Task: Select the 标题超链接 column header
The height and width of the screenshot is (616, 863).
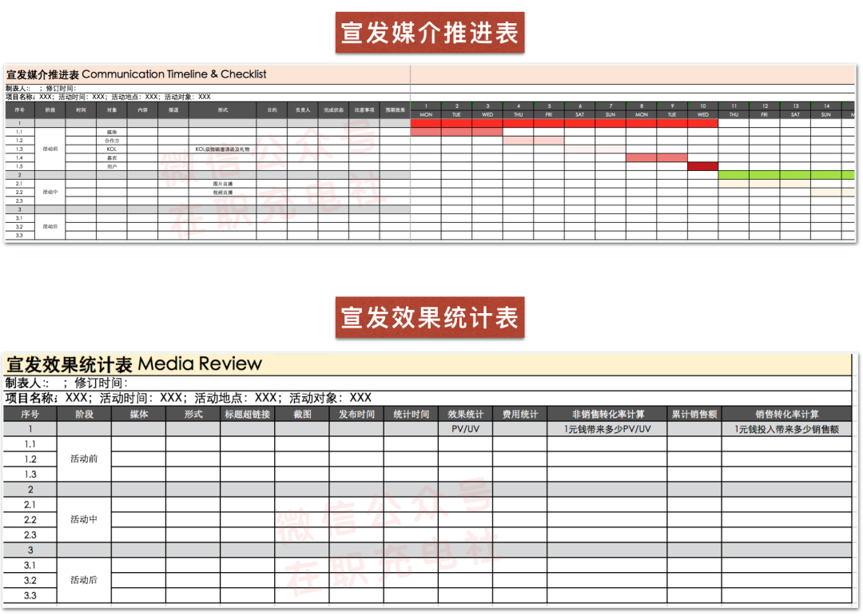Action: tap(247, 414)
